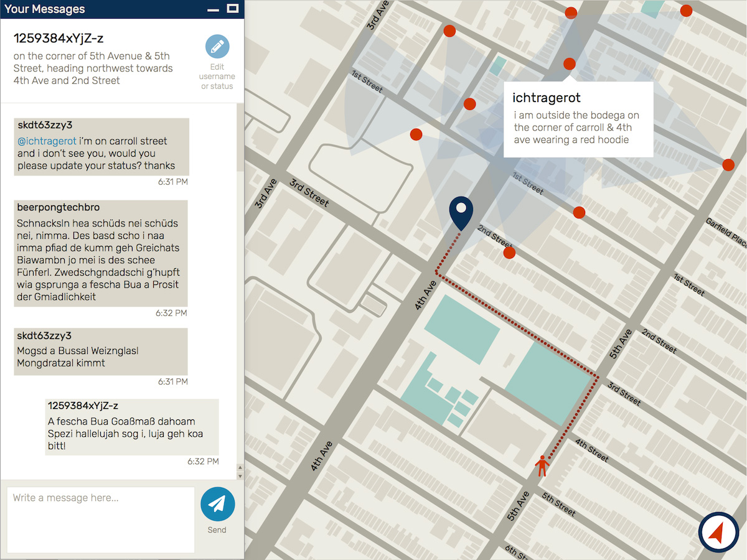
Task: Focus the 'Write a message here...' field
Action: [x=101, y=519]
